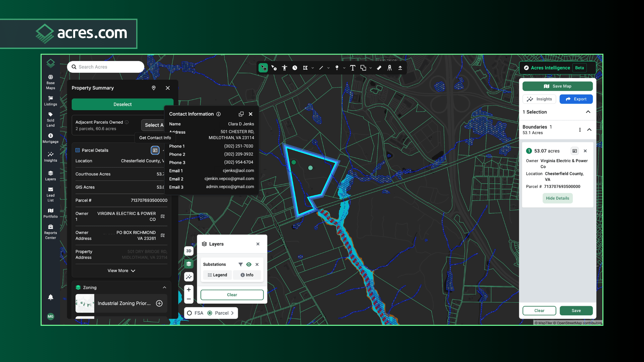
Task: Select the ruler measure tool
Action: point(379,68)
